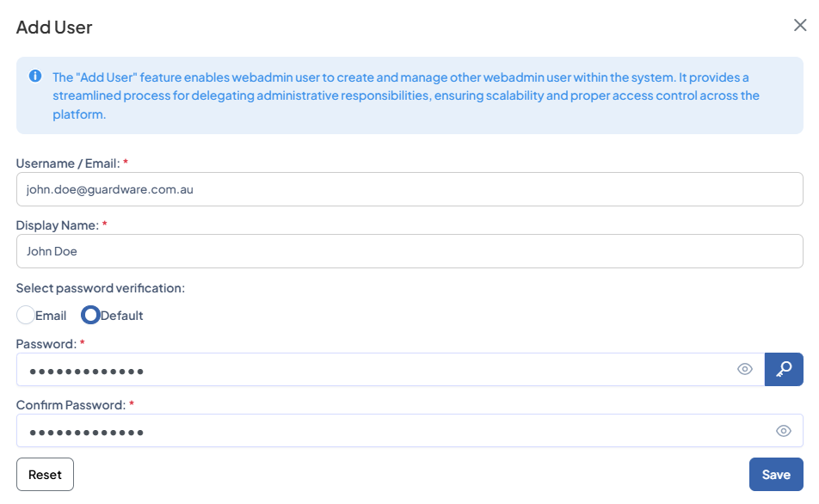Click the Save button
The height and width of the screenshot is (504, 819).
(776, 474)
